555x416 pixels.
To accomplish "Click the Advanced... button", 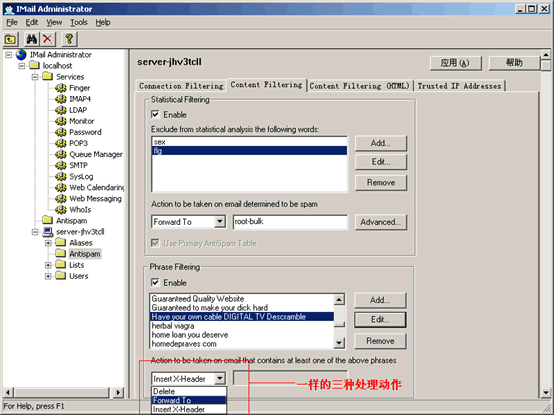I will 381,222.
